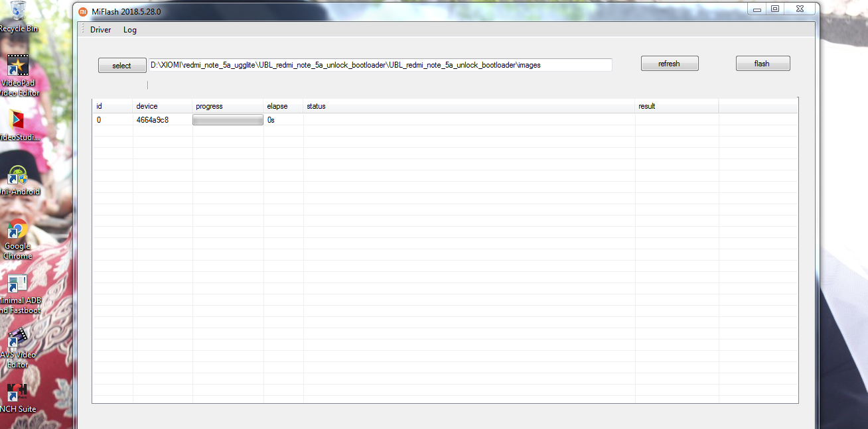Minimize the MiFlash window
Viewport: 868px width, 429px height.
[x=757, y=9]
